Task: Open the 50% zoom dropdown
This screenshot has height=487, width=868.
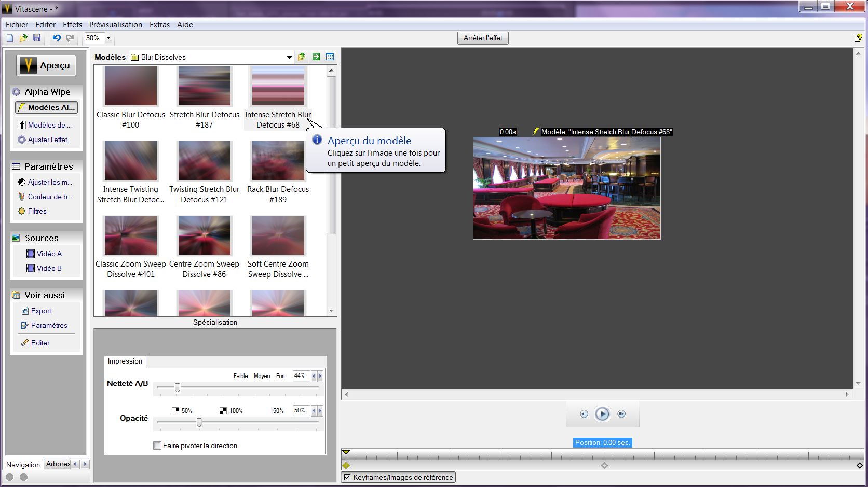Action: [x=108, y=38]
